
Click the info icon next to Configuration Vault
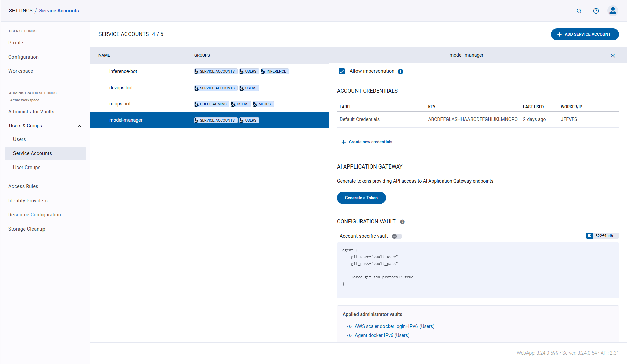click(x=402, y=222)
